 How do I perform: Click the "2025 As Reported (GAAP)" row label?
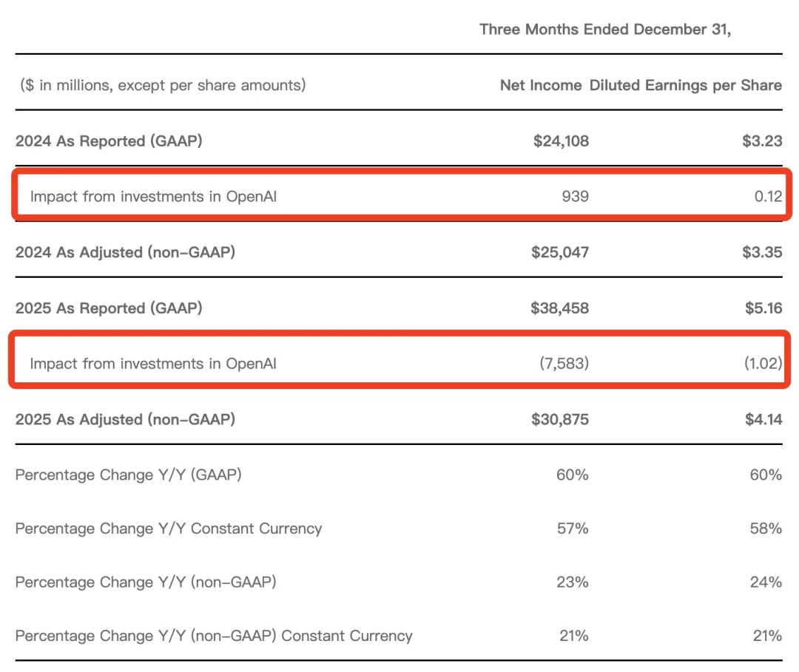tap(109, 308)
